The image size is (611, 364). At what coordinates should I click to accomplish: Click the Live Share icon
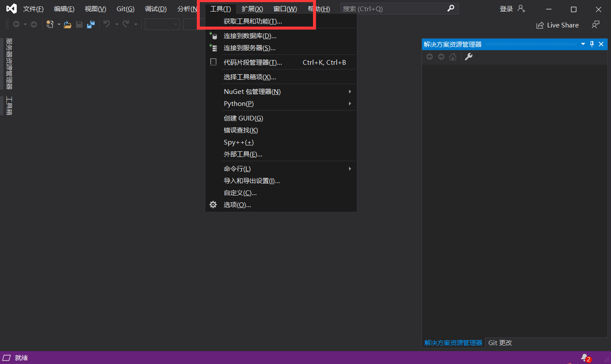click(540, 25)
